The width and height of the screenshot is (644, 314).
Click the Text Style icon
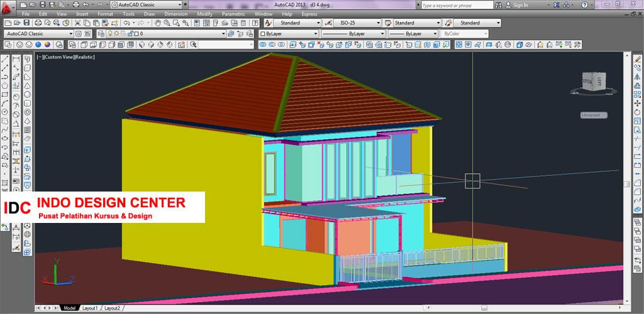[268, 23]
